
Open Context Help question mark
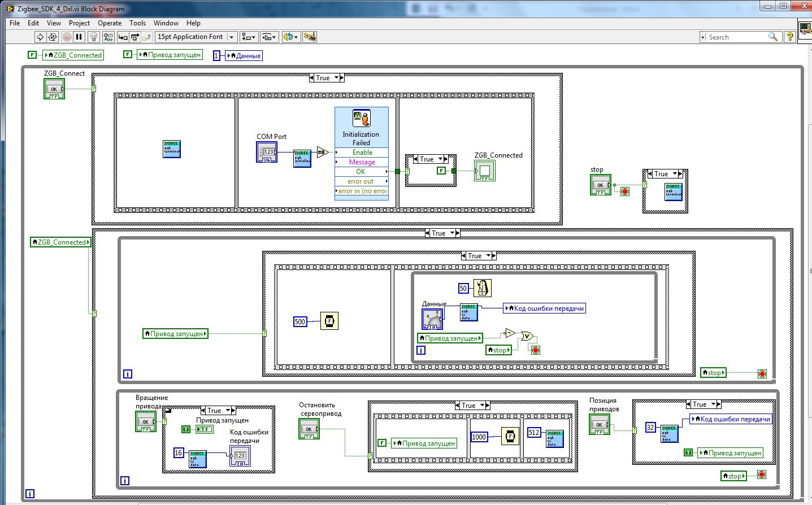pos(790,37)
